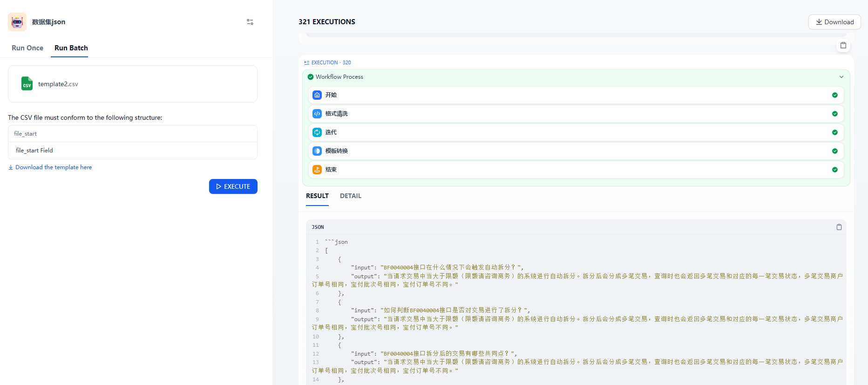Open the 模板转换 workflow step row

pos(576,151)
